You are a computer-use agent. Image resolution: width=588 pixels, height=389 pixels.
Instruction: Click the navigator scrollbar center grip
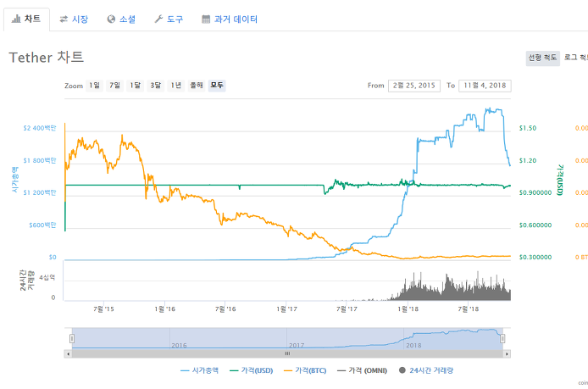[287, 353]
